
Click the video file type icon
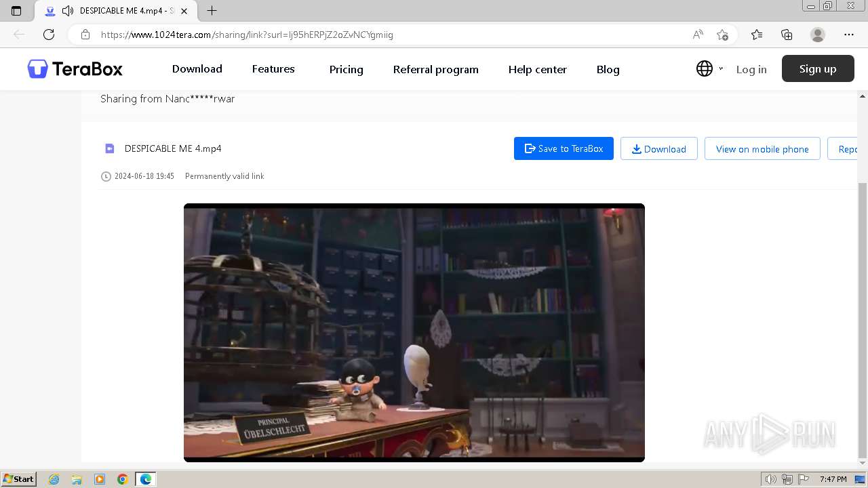[109, 148]
